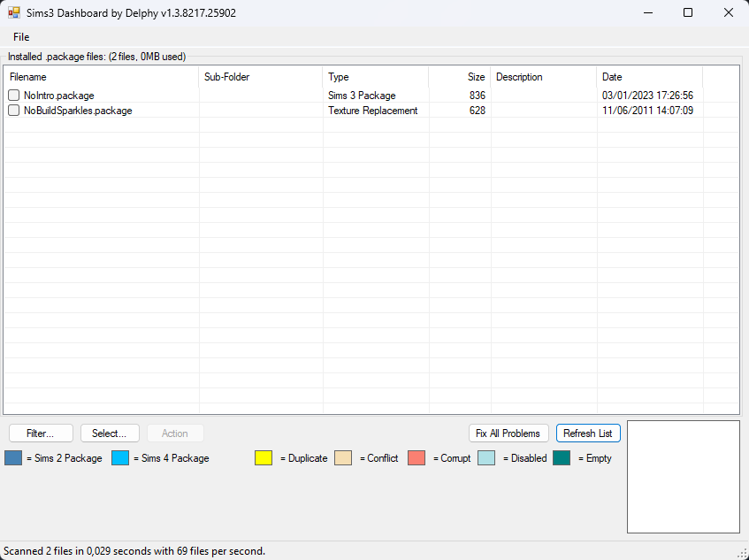Tick the NoIntro.package checkbox
The width and height of the screenshot is (749, 560).
(14, 95)
